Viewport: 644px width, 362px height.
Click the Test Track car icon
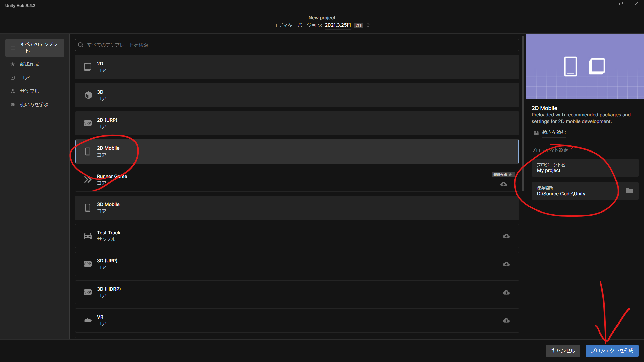click(x=88, y=236)
